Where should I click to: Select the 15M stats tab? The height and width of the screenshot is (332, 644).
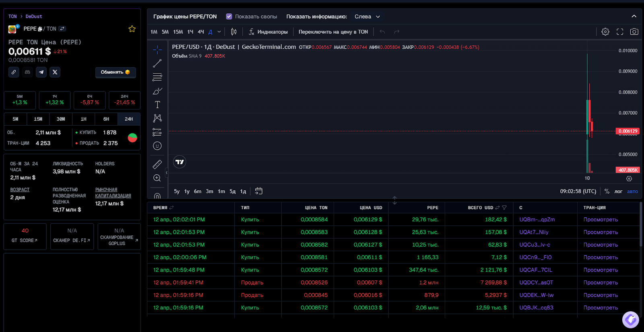click(x=38, y=119)
